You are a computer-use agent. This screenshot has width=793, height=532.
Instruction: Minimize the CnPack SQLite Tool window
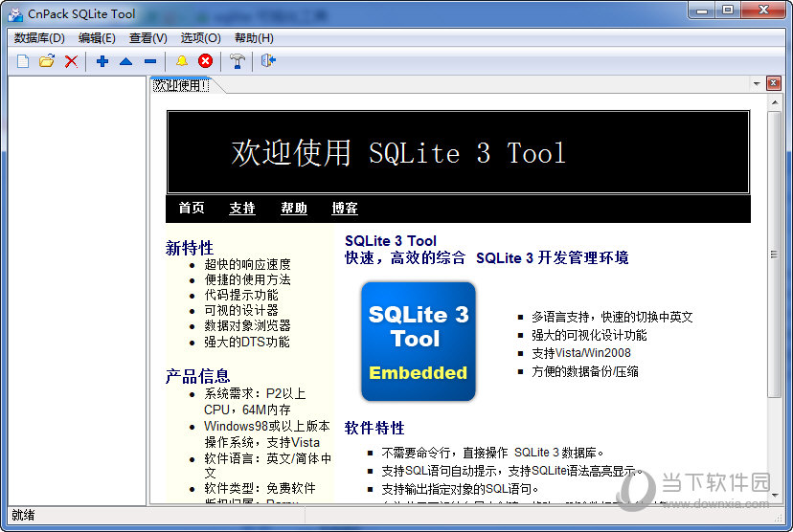[x=702, y=11]
